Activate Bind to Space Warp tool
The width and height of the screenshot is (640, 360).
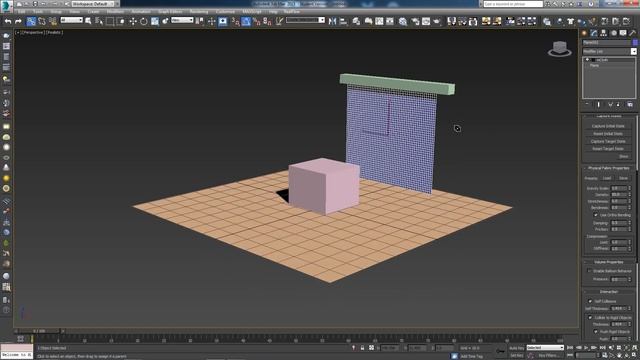coord(53,21)
